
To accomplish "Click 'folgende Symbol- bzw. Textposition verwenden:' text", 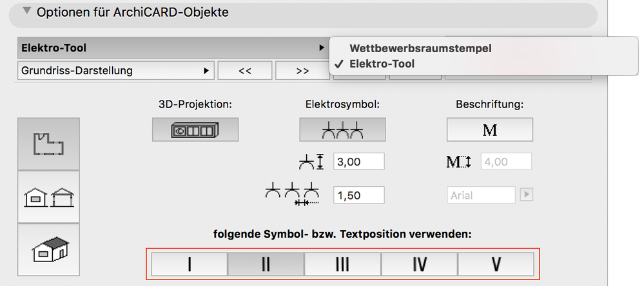I will [342, 234].
